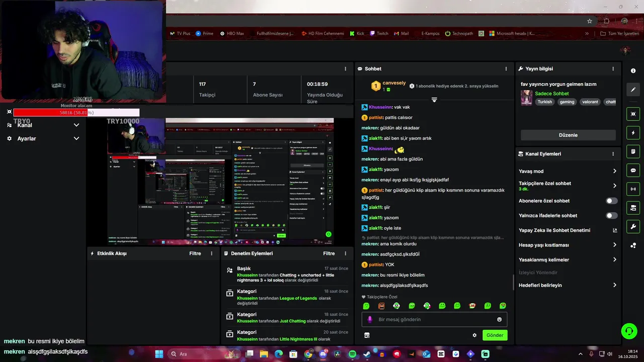
Task: Click the Windows taskbar search box
Action: (x=204, y=354)
